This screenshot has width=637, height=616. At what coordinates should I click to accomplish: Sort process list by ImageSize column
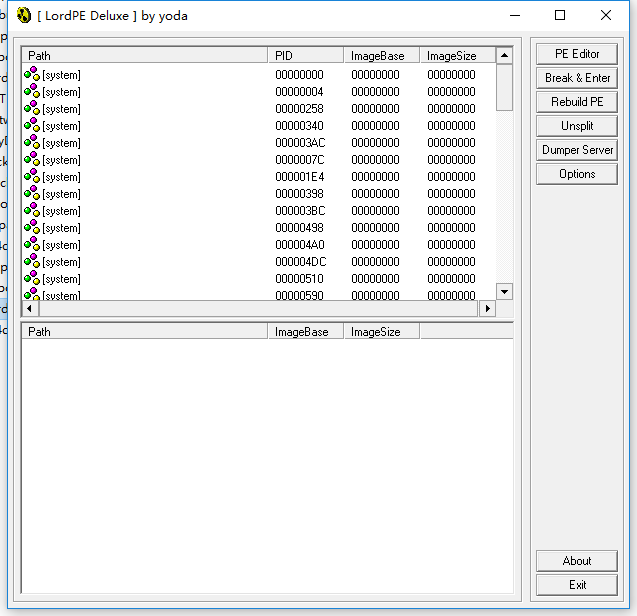pos(458,56)
